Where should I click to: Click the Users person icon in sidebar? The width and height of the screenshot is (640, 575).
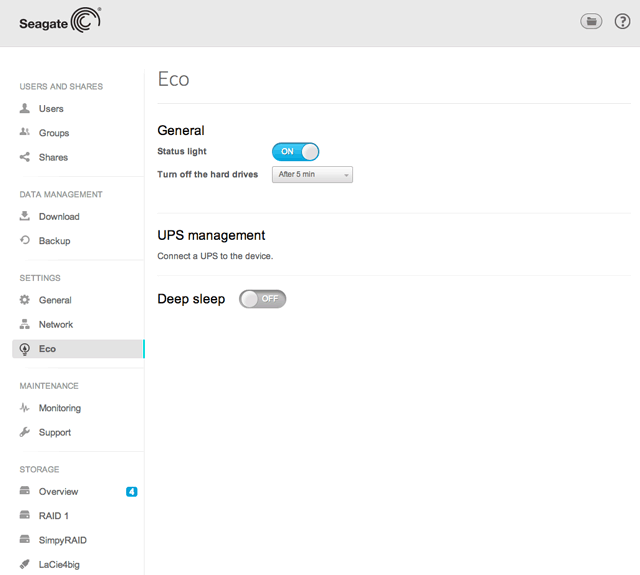[x=25, y=108]
